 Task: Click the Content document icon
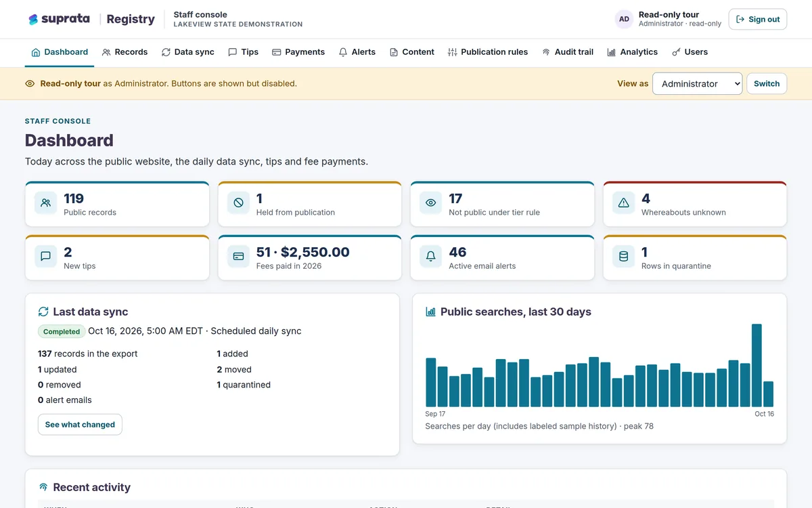[394, 52]
